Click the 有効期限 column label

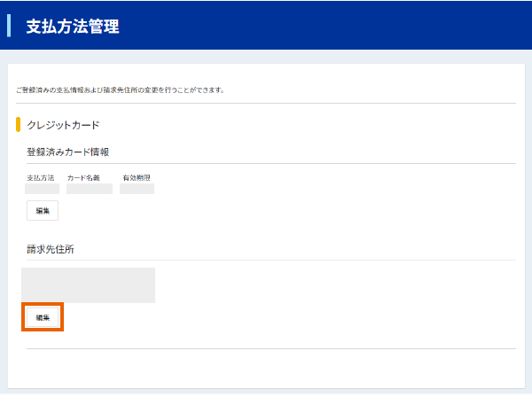tap(136, 178)
